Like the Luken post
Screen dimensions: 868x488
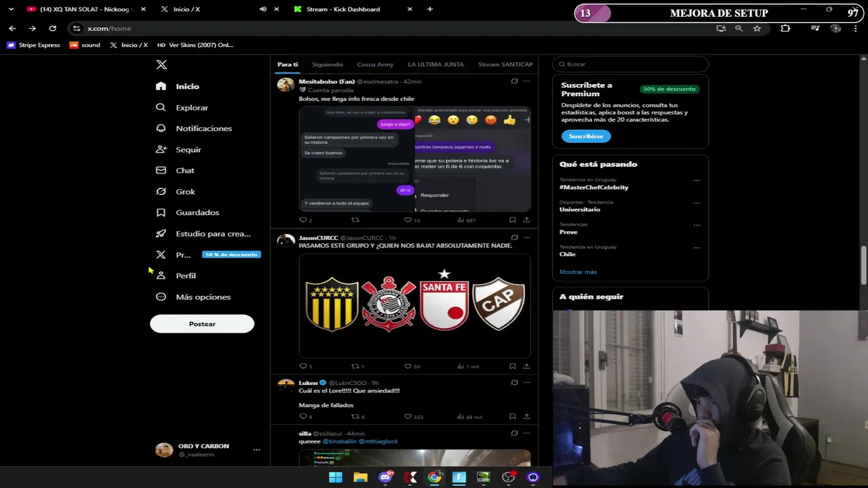408,416
